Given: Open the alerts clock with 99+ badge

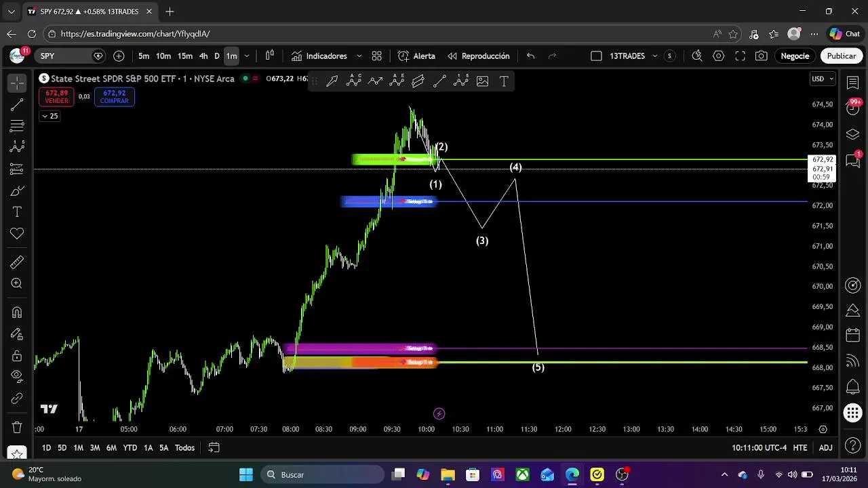Looking at the screenshot, I should (x=853, y=107).
